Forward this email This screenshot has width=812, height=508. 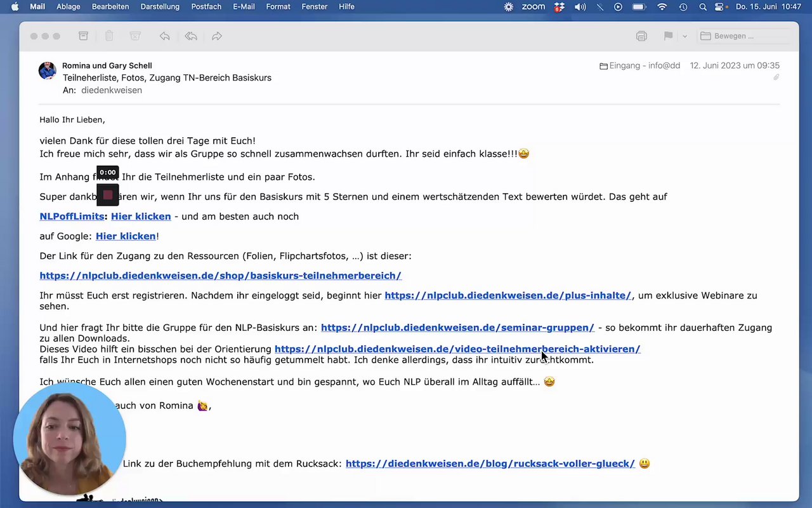coord(217,36)
